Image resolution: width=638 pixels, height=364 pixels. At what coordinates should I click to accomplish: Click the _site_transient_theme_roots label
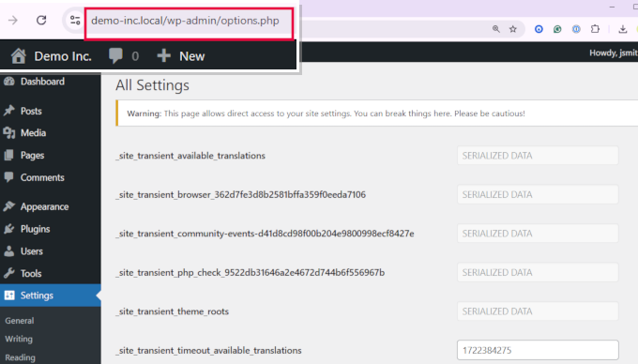click(172, 311)
